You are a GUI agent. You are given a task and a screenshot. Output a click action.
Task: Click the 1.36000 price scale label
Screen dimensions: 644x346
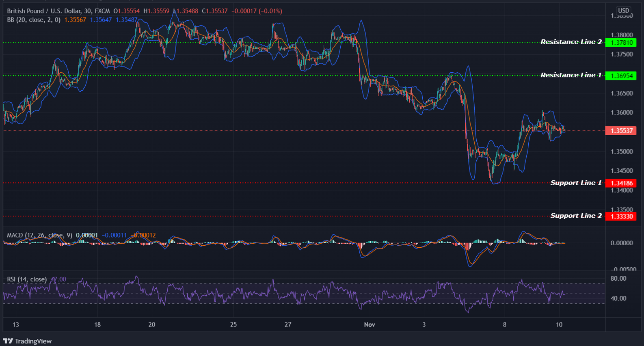click(622, 112)
